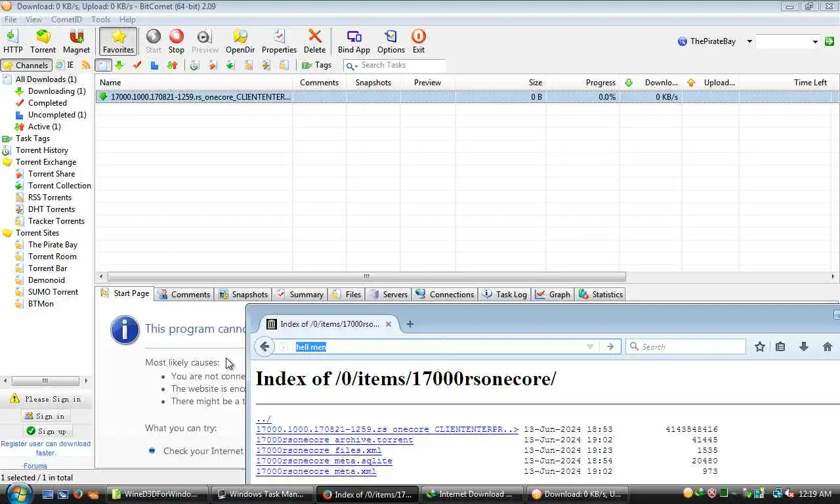Switch to the Comments tab
This screenshot has width=840, height=504.
pyautogui.click(x=184, y=295)
